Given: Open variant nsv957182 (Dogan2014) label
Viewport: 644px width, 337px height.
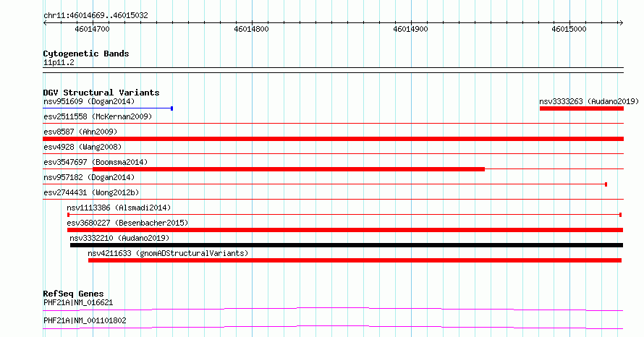Looking at the screenshot, I should [89, 177].
